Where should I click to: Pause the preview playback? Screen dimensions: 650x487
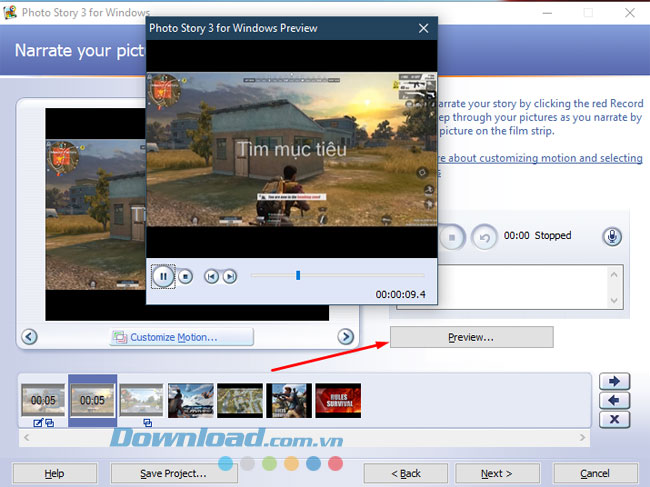162,276
